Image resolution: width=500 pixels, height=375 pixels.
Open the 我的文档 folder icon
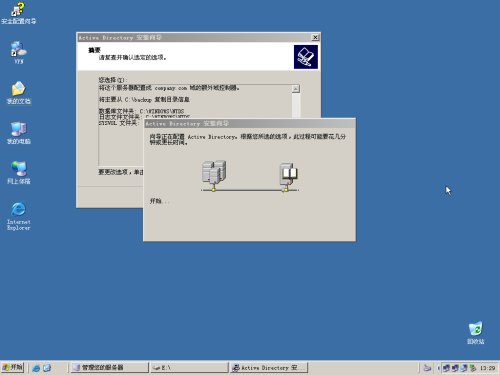pos(19,93)
